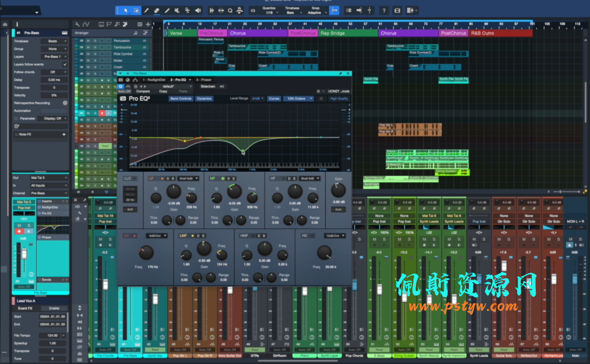Enable the Autoscroll toolbar icon
Viewport: 590px width, 364px height.
tap(359, 10)
